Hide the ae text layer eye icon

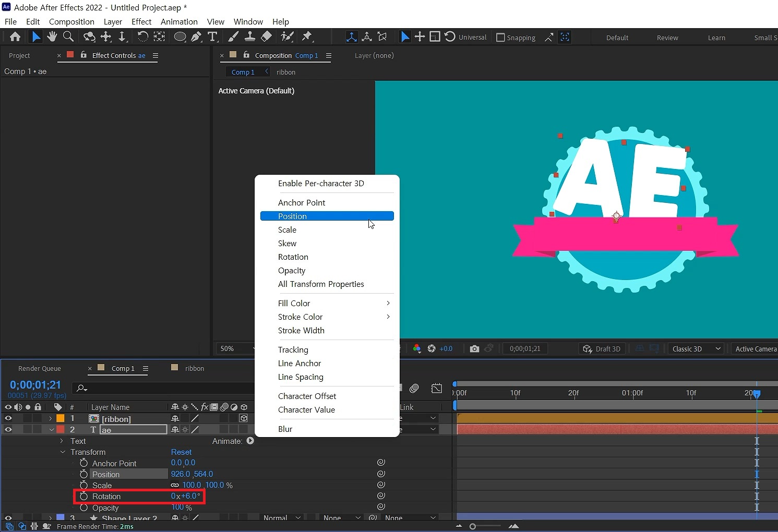point(8,430)
